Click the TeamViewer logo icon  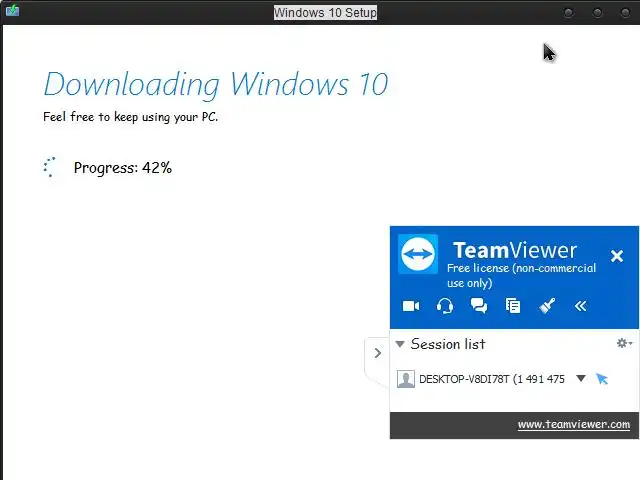(418, 254)
